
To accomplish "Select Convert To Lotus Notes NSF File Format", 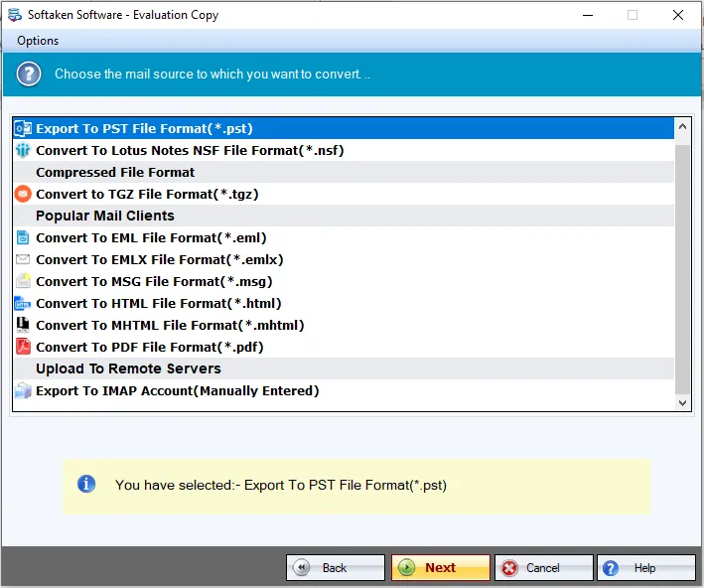I will click(x=344, y=150).
